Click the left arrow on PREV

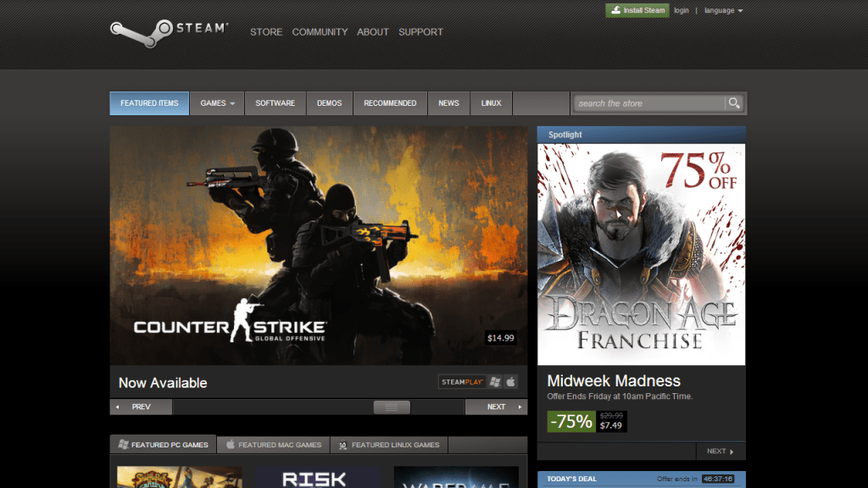click(x=116, y=408)
